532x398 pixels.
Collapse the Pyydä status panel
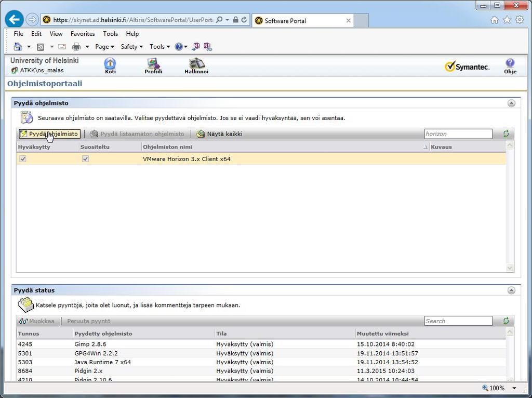511,290
